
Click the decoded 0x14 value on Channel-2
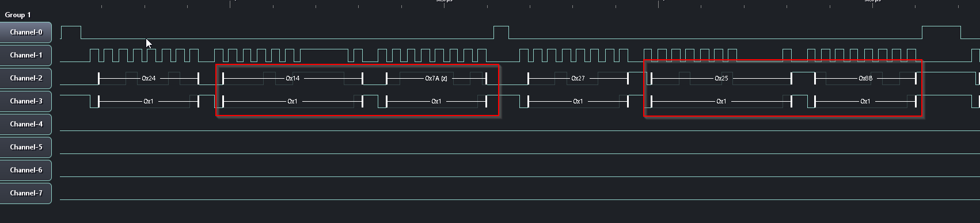point(293,78)
